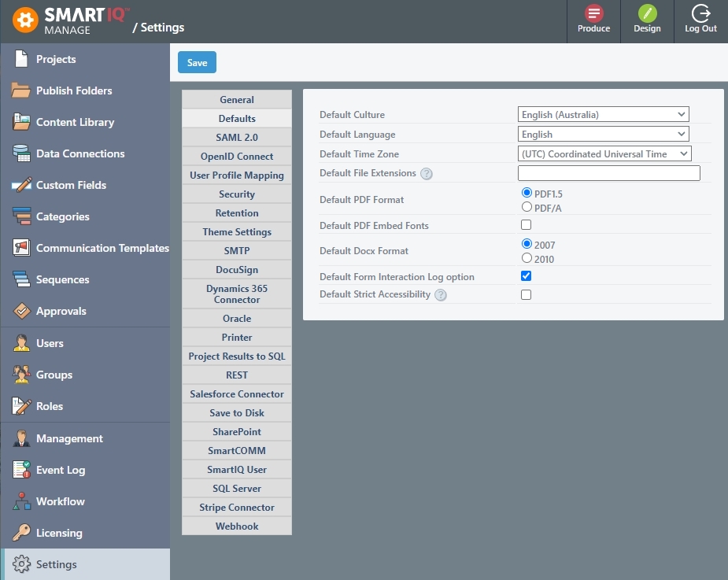Open the SharePoint settings tab
This screenshot has width=728, height=580.
237,432
